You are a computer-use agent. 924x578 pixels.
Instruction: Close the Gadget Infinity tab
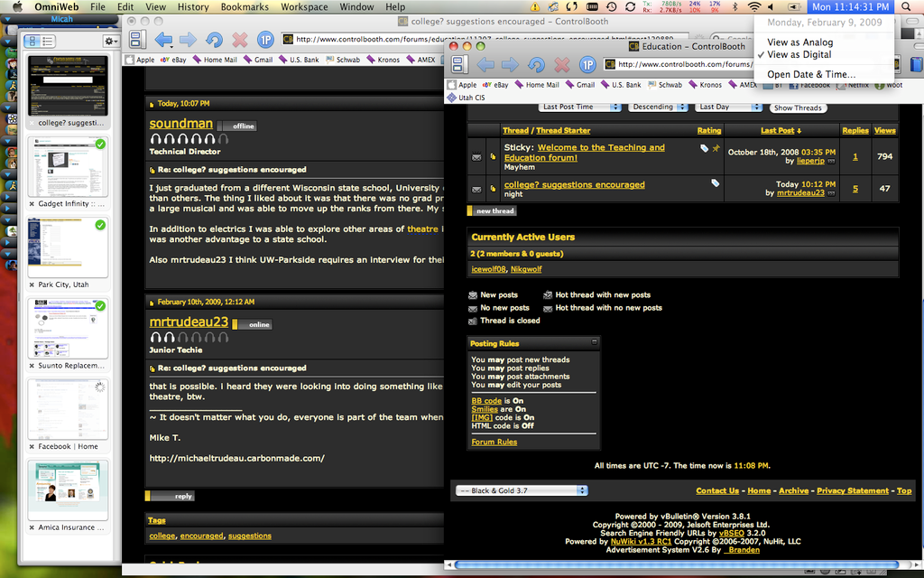click(x=32, y=204)
